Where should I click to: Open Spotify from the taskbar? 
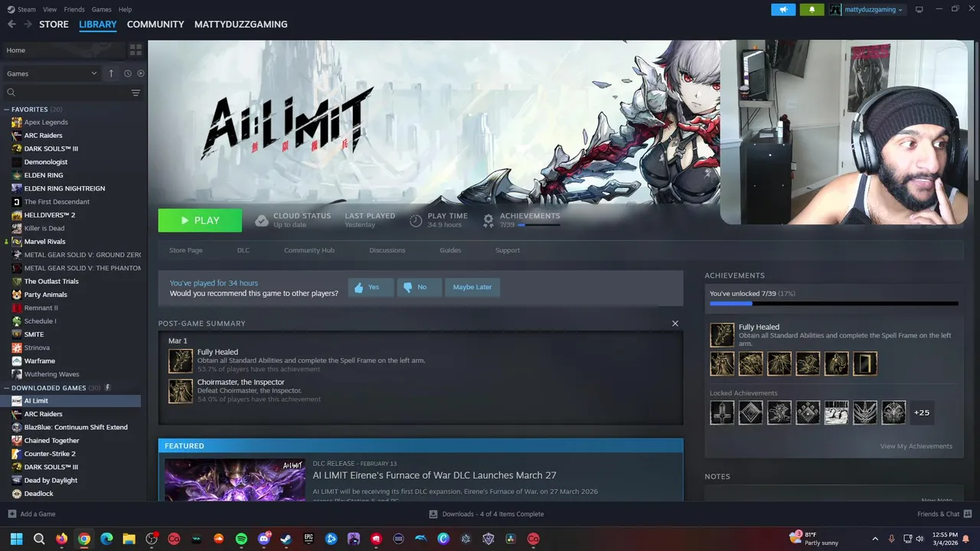[241, 539]
